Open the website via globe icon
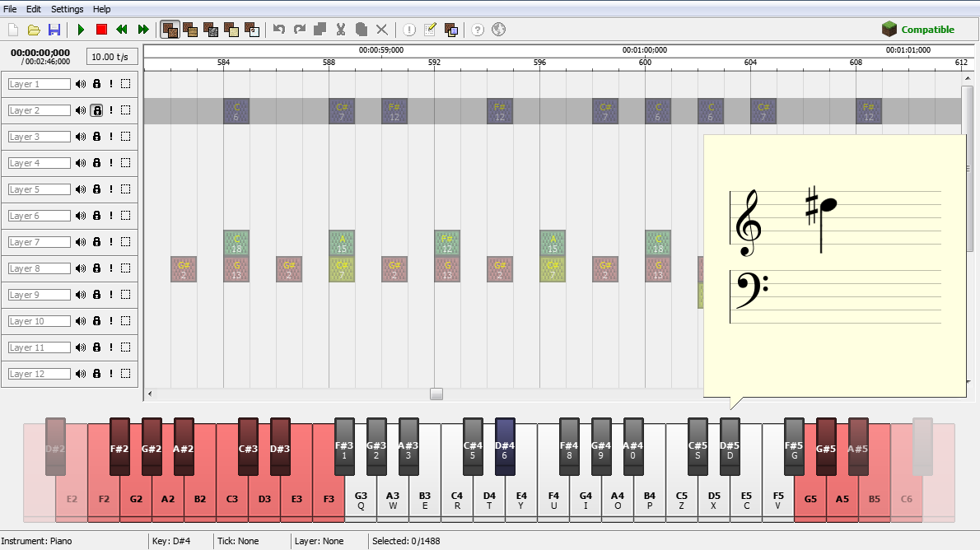The height and width of the screenshot is (550, 980). (x=498, y=30)
